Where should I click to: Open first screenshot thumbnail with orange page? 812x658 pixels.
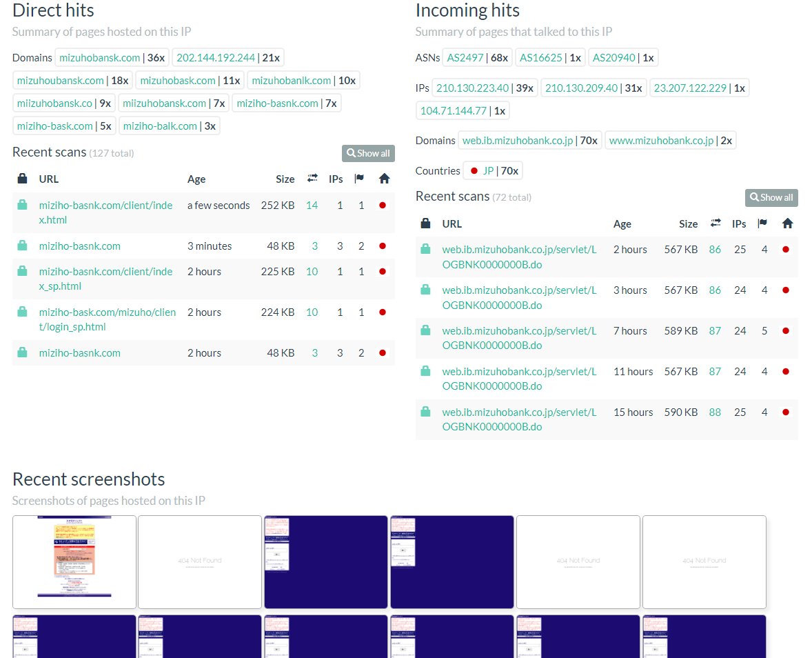click(x=74, y=561)
